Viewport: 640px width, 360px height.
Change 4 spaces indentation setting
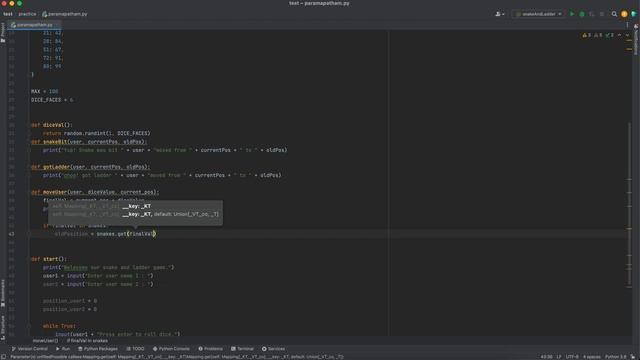(x=591, y=357)
